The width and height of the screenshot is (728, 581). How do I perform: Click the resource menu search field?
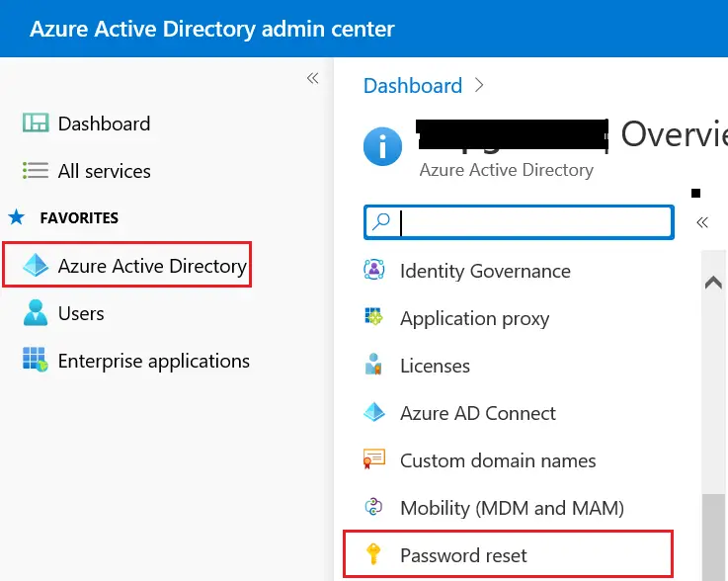519,222
